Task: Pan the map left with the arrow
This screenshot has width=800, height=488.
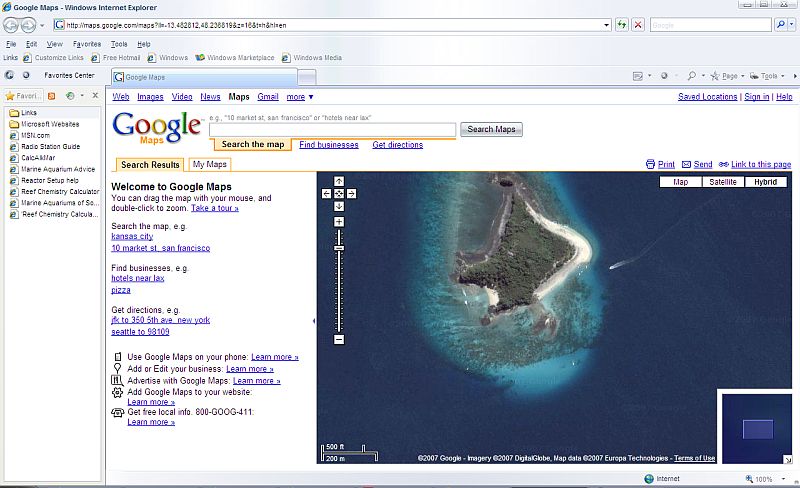Action: tap(327, 193)
